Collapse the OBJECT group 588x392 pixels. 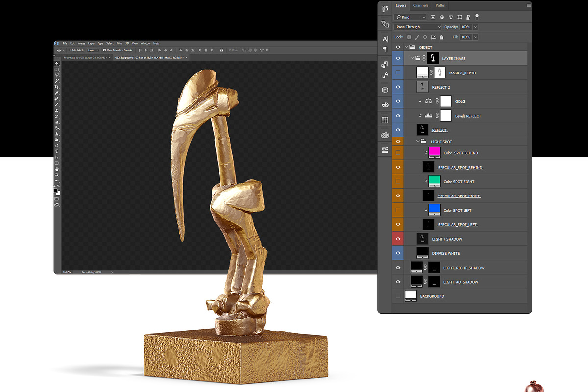pyautogui.click(x=406, y=47)
